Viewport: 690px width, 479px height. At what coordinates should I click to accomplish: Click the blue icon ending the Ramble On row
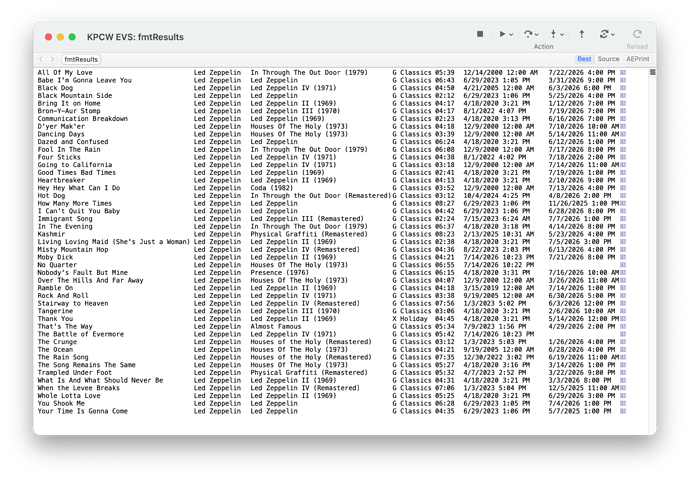pos(623,288)
